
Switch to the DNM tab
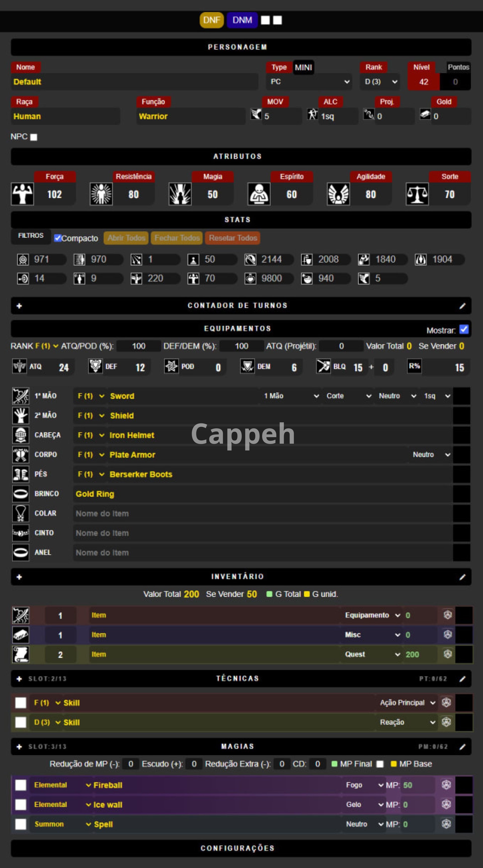(x=242, y=20)
